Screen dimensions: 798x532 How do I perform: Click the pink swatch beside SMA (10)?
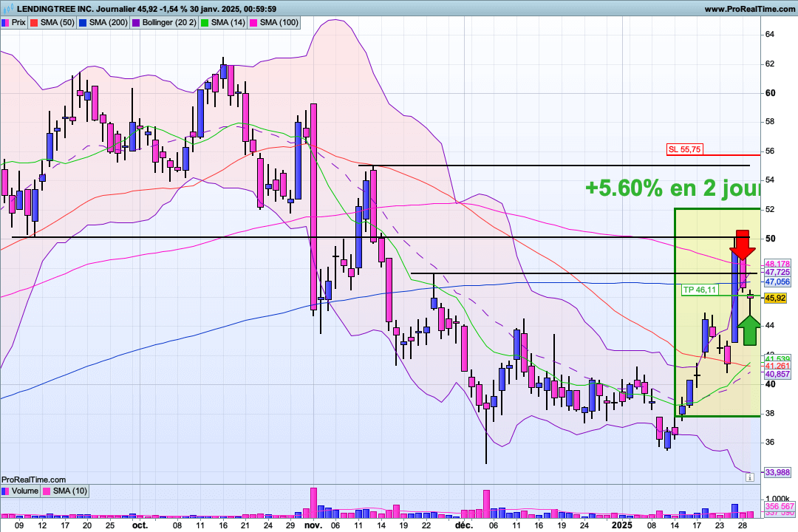tap(47, 491)
